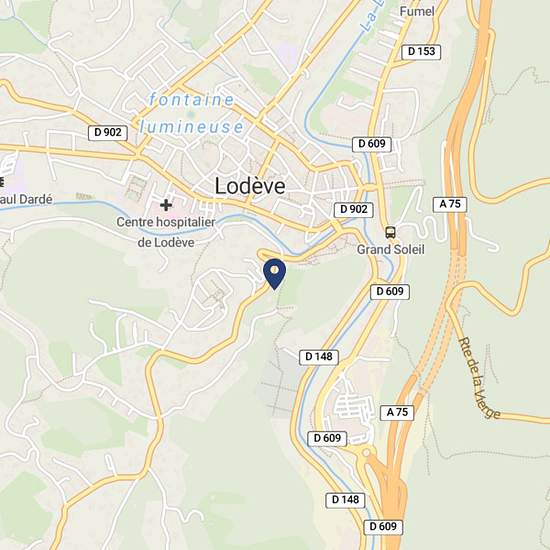This screenshot has height=550, width=550.
Task: Select the D 609 shield near the roundabout
Action: pos(327,438)
